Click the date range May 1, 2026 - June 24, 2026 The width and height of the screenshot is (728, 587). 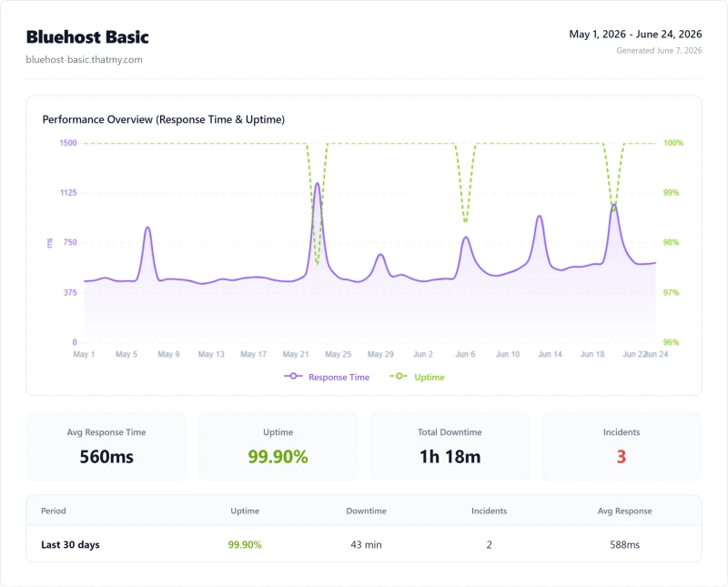(x=635, y=34)
